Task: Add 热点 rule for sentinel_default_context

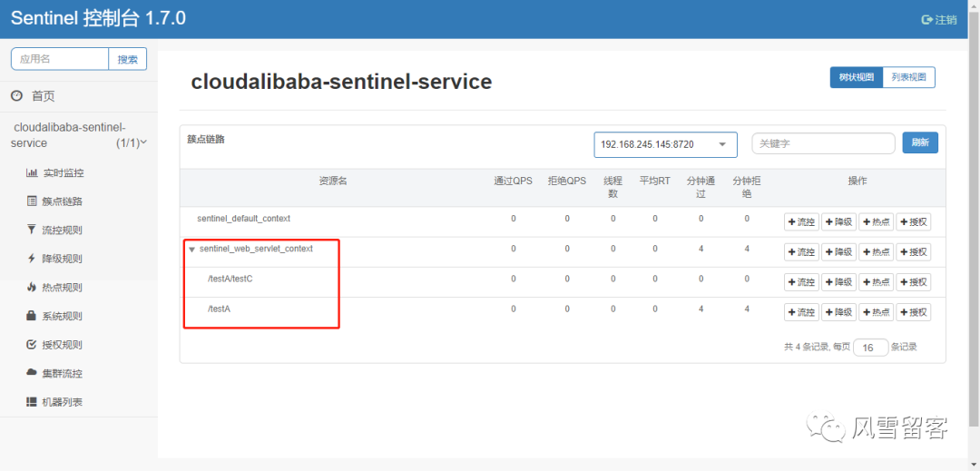Action: coord(877,222)
